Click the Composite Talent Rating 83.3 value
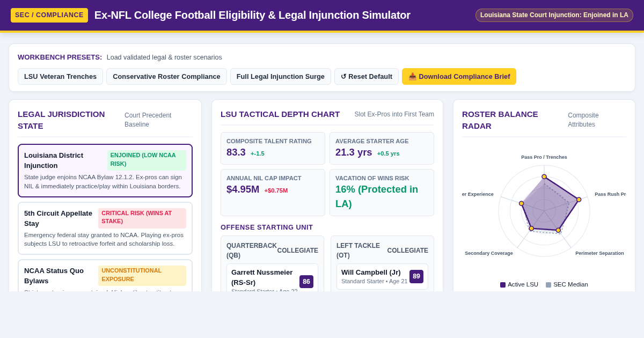 coord(236,152)
